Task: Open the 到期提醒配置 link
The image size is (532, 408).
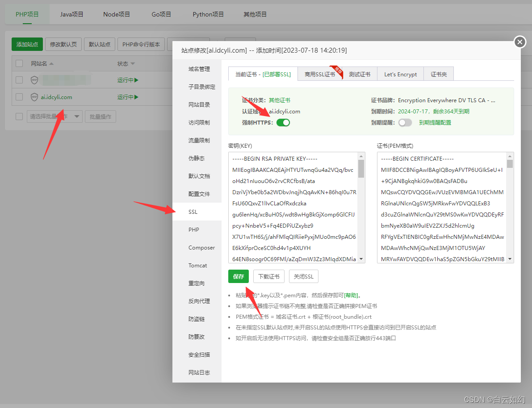Action: pos(435,122)
